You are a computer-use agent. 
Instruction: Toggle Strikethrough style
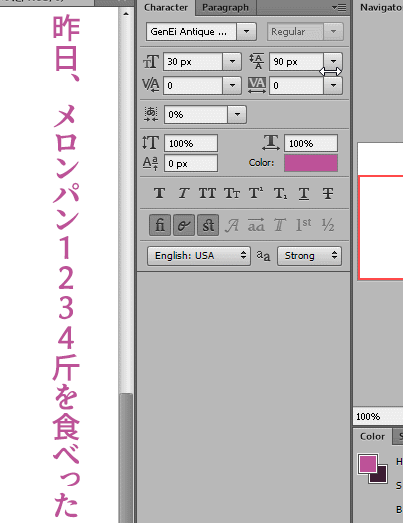pyautogui.click(x=328, y=193)
